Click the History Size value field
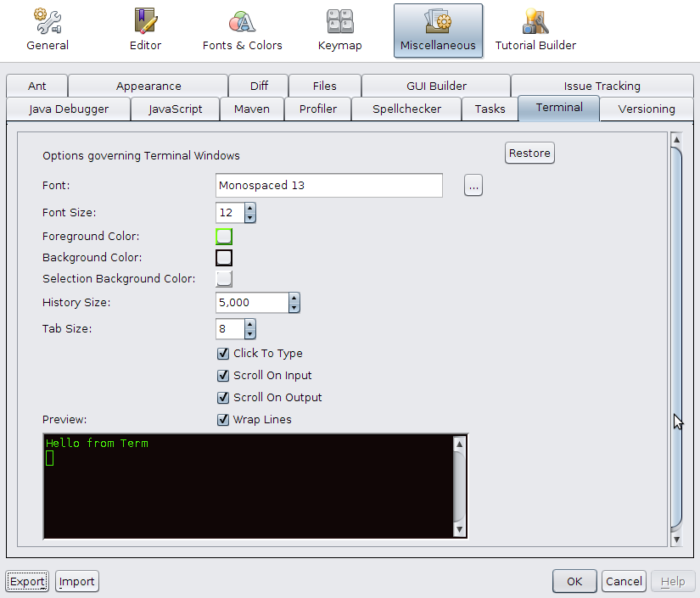The height and width of the screenshot is (598, 700). (x=252, y=303)
